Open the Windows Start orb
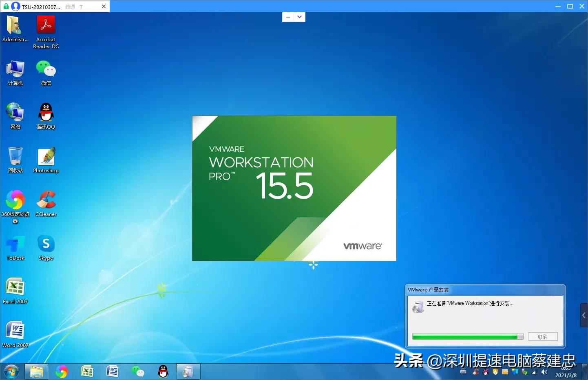The image size is (588, 380). click(x=11, y=372)
